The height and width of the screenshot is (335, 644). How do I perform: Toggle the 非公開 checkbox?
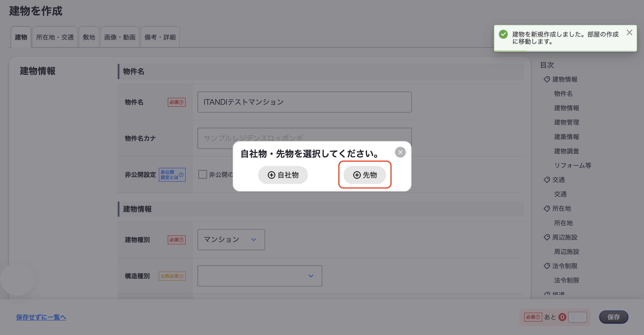(202, 174)
